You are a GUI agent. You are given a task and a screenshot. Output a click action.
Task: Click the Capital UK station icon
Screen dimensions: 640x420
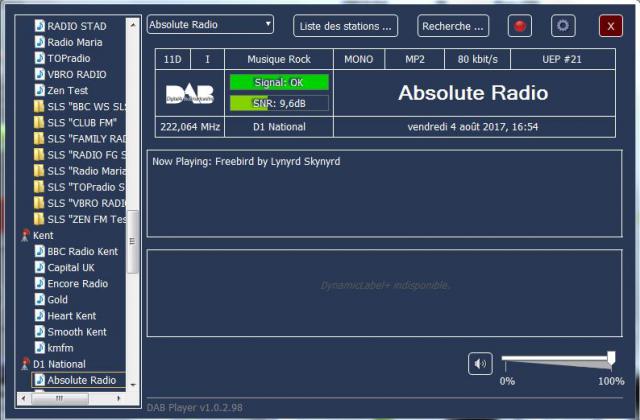40,267
